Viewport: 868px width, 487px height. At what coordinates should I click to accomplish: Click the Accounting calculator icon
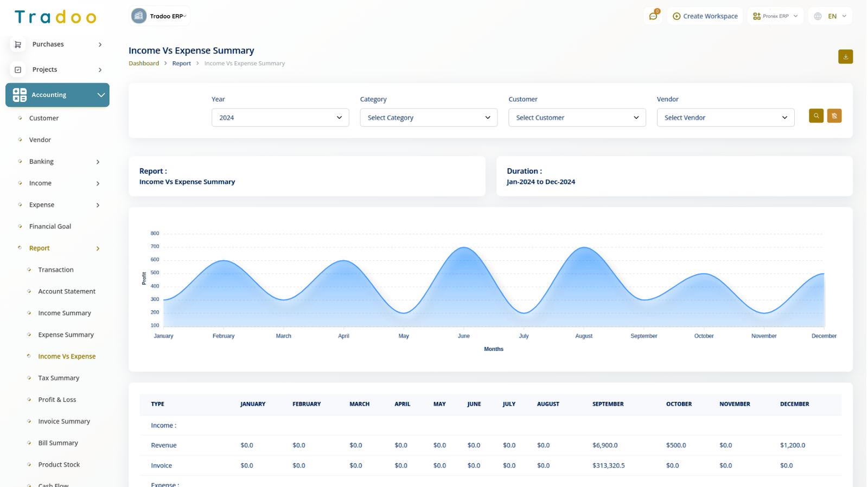(20, 95)
